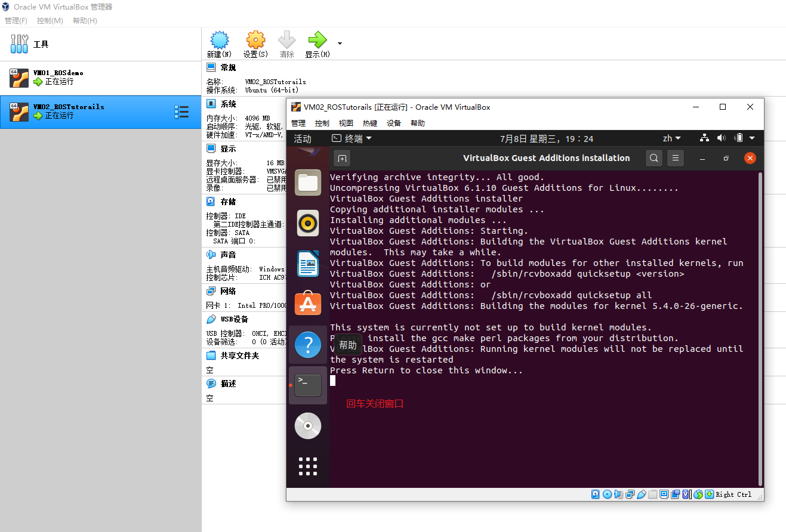This screenshot has width=786, height=532.
Task: Click the volume icon in Ubuntu top bar
Action: pos(721,138)
